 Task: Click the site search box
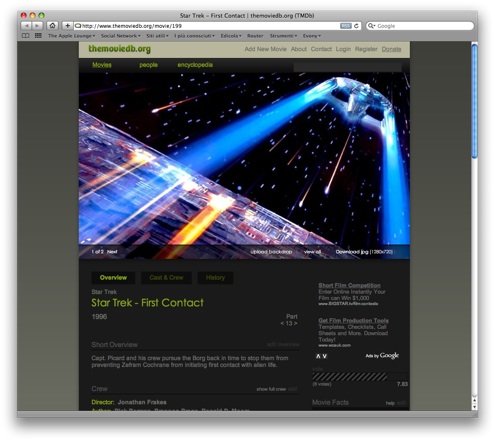tap(347, 67)
